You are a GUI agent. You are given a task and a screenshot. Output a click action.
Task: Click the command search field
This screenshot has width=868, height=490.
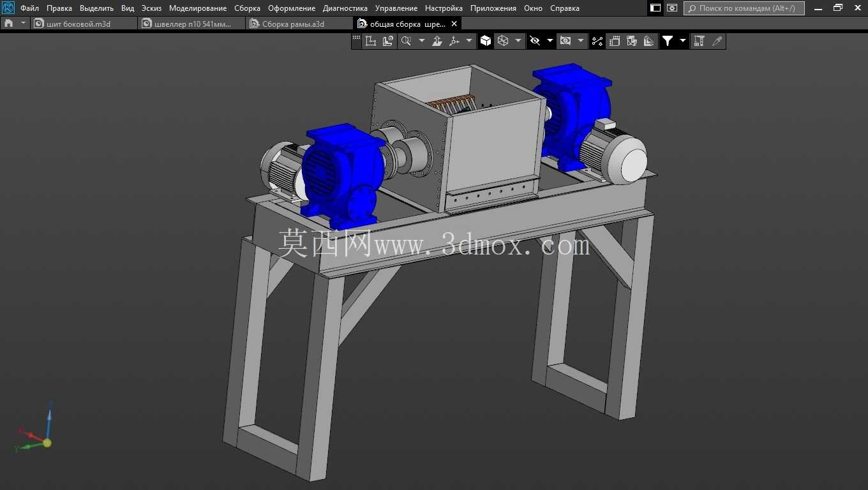[744, 8]
